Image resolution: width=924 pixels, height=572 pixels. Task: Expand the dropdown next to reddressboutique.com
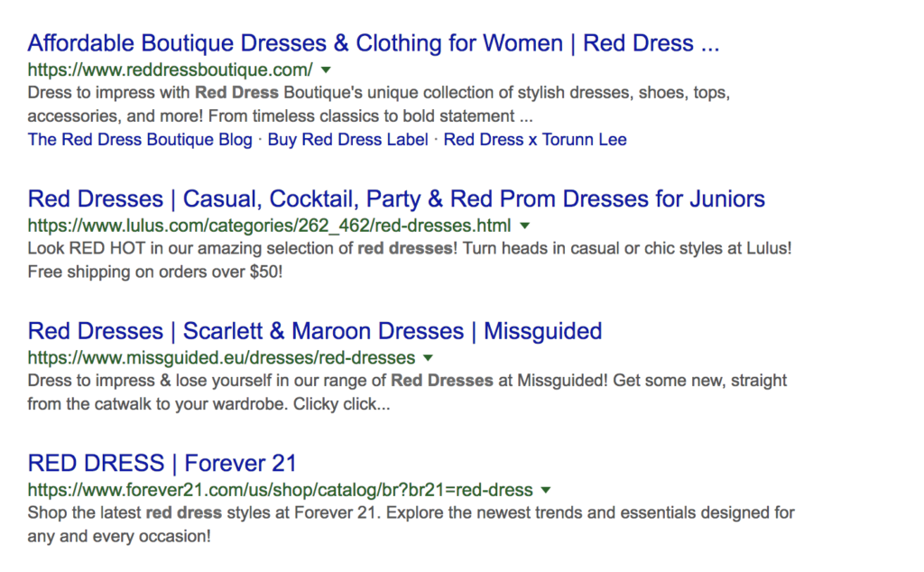coord(326,69)
